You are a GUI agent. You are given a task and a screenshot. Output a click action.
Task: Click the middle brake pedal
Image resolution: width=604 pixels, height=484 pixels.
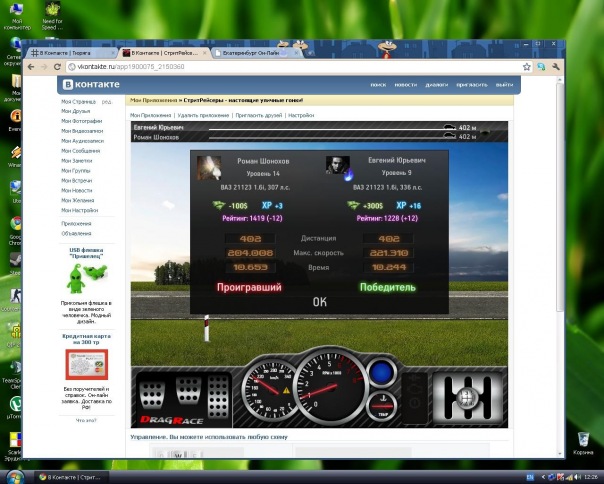coord(188,391)
